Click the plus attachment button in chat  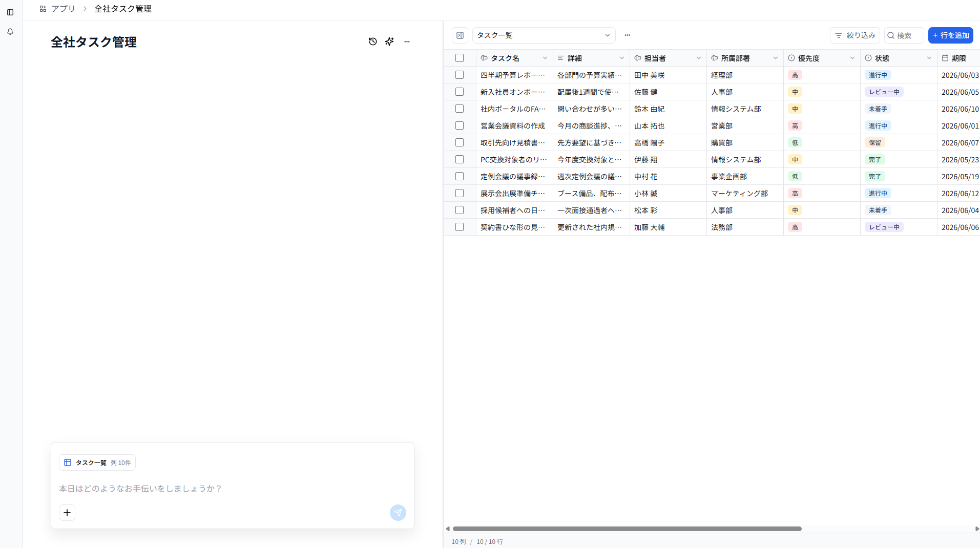[x=67, y=513]
